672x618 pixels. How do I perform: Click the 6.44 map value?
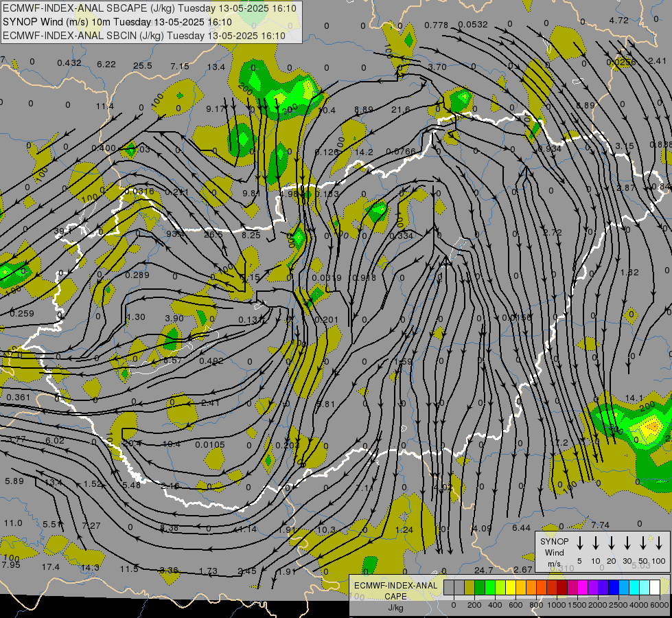521,528
